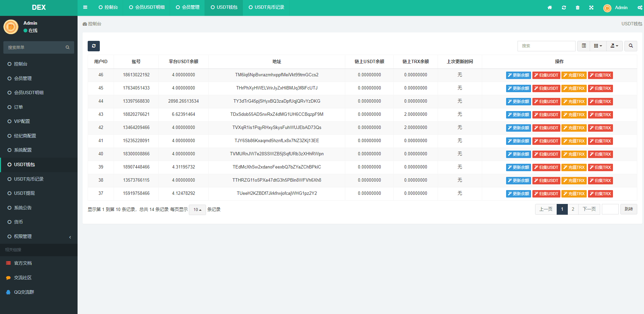Click the trash icon to clear cache
644x314 pixels.
click(578, 7)
